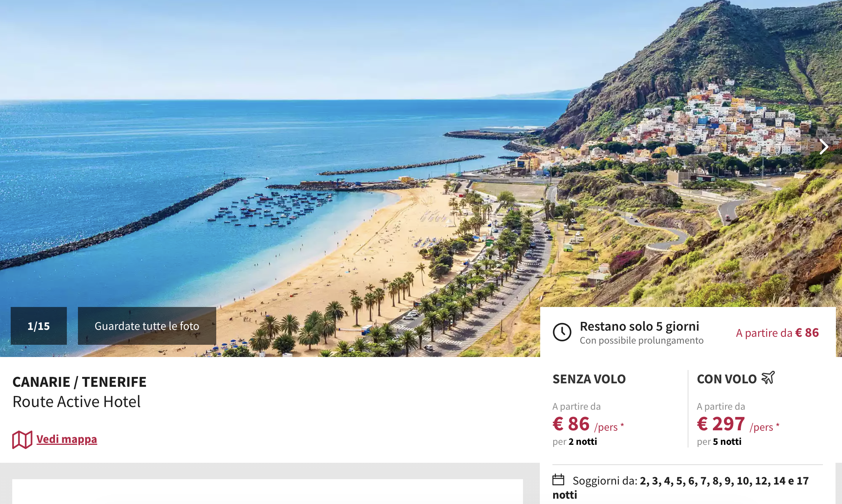Click Con possibile prolungamento note
842x504 pixels.
(642, 340)
